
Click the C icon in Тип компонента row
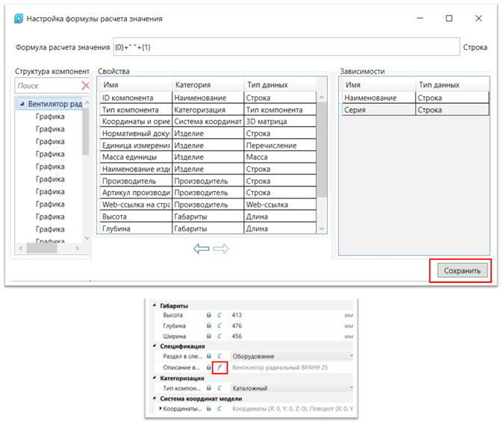(220, 388)
